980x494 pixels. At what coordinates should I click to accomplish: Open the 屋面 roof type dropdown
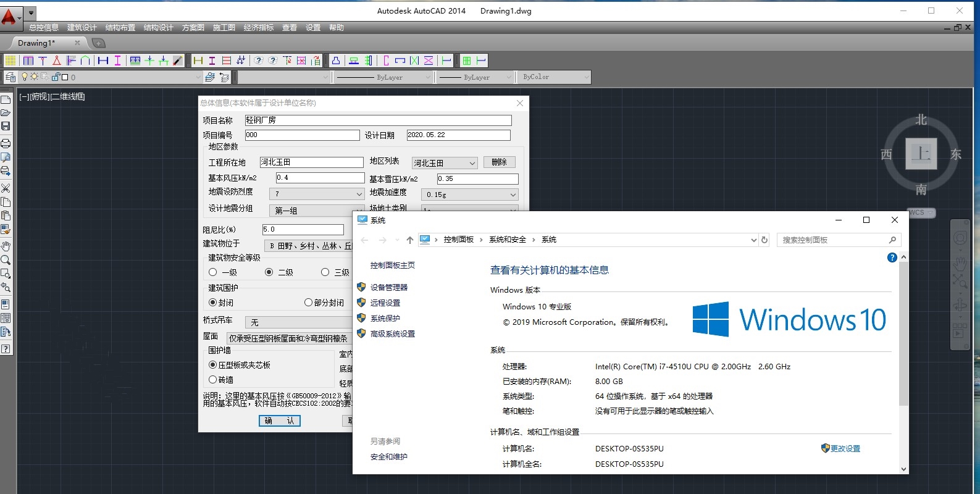(x=290, y=338)
